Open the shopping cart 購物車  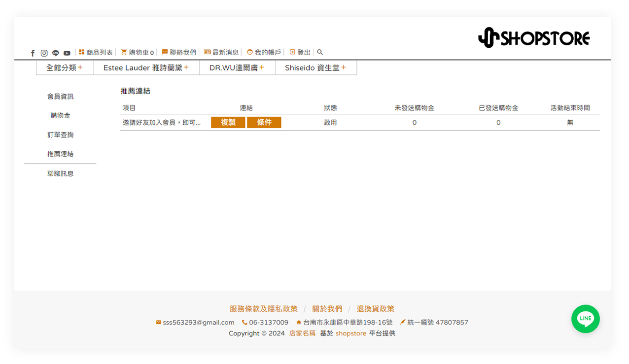[138, 52]
